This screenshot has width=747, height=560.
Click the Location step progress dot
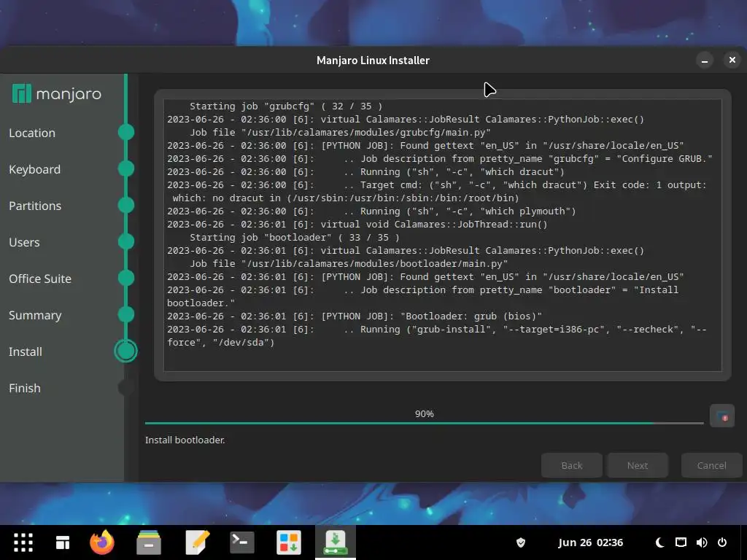(x=125, y=132)
